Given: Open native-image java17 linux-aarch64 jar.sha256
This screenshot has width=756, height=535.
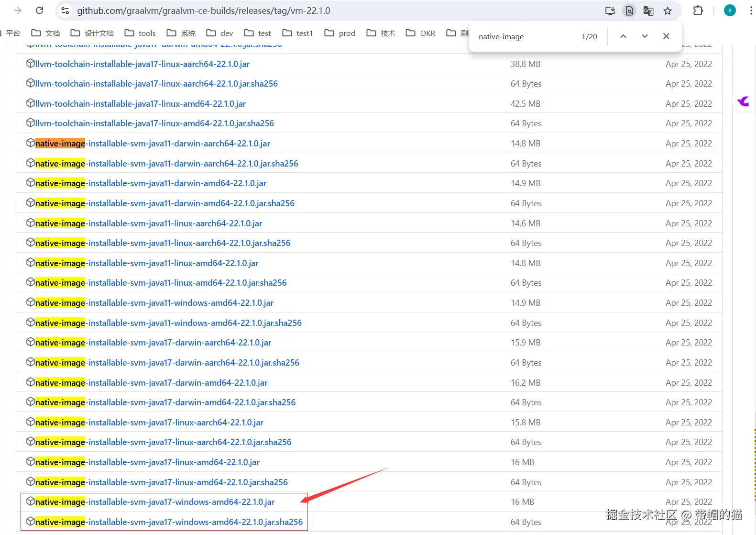Looking at the screenshot, I should tap(164, 442).
